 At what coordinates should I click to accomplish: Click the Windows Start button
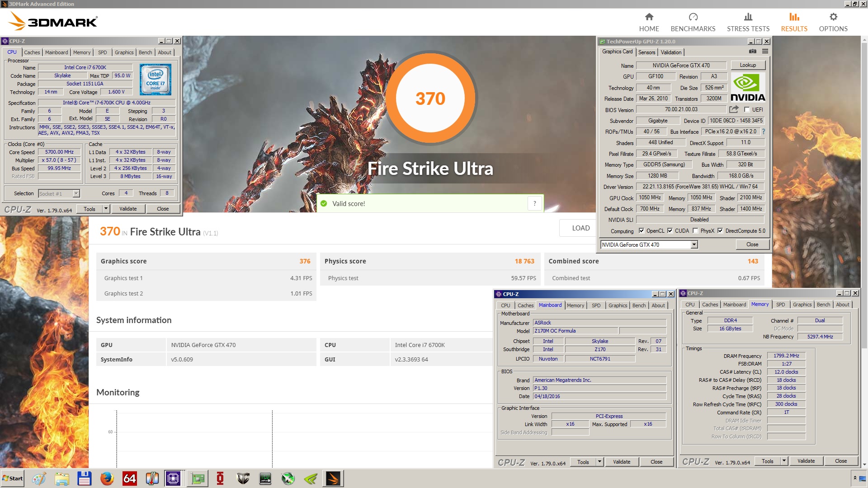[13, 479]
